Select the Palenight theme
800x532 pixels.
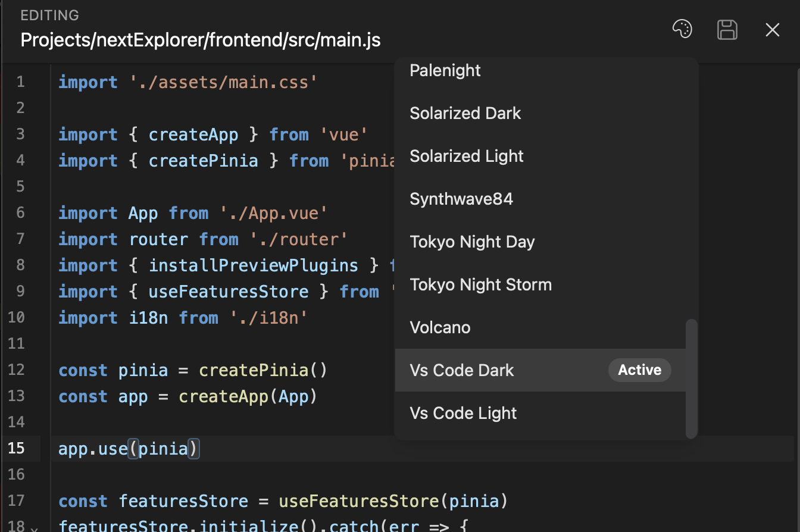[540, 70]
